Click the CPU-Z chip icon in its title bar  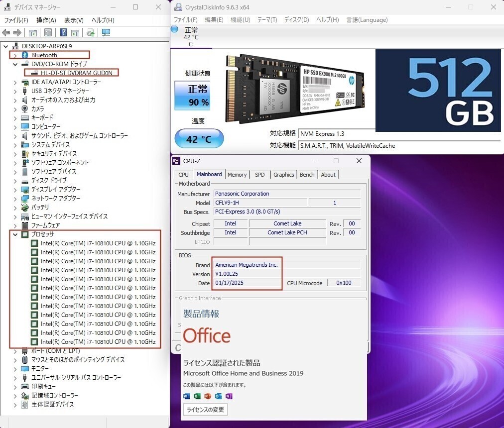pyautogui.click(x=176, y=161)
